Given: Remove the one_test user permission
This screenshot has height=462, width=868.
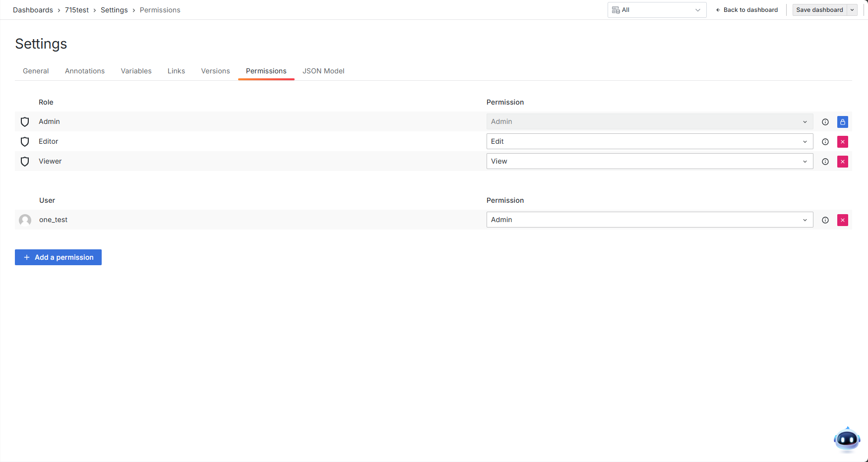Looking at the screenshot, I should point(842,220).
